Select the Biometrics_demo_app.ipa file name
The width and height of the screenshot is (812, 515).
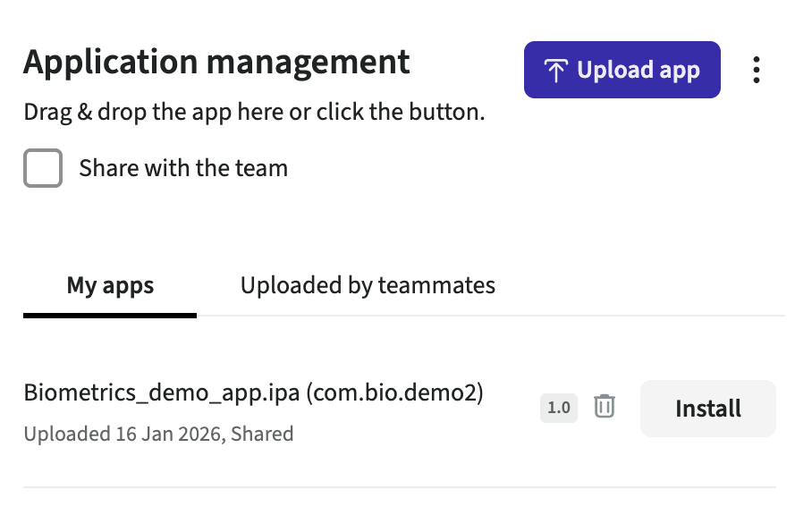coord(161,393)
